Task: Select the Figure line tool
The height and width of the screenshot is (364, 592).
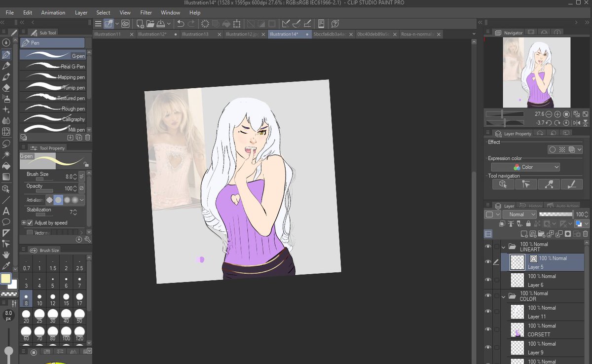Action: [6, 200]
